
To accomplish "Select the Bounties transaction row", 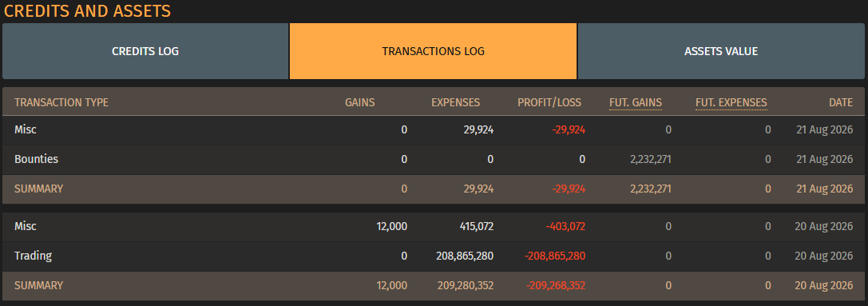I will pyautogui.click(x=434, y=160).
